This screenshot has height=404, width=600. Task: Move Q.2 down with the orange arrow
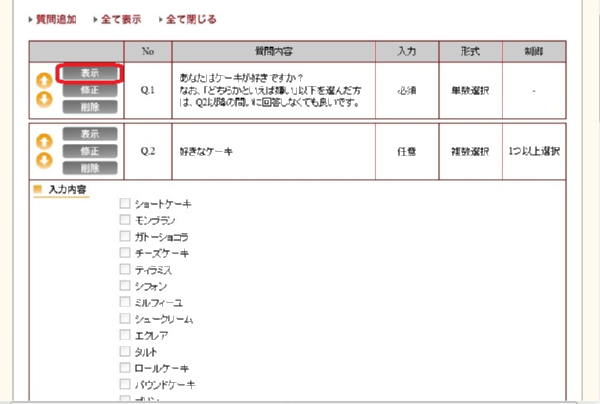(x=44, y=160)
